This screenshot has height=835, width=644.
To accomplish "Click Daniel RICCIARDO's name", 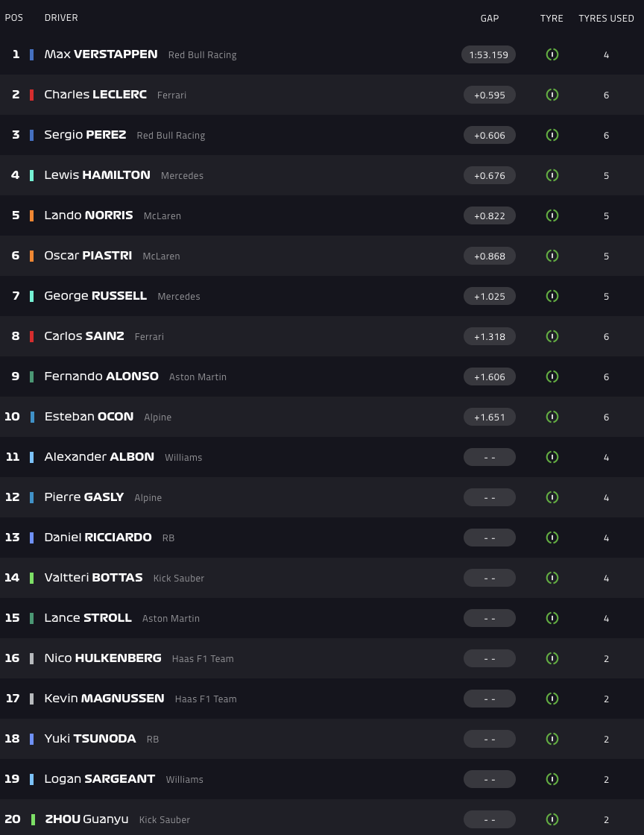I will click(x=98, y=538).
